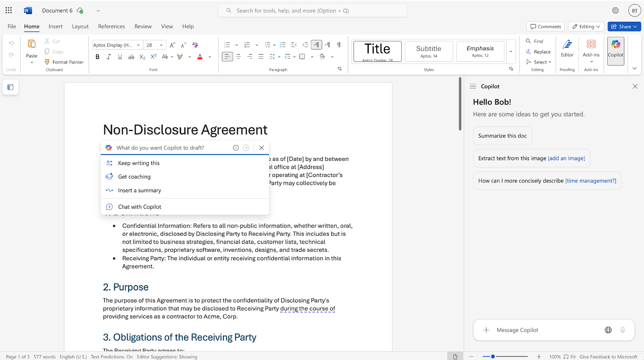This screenshot has width=644, height=360.
Task: Open the Editor proofing tool
Action: (567, 48)
